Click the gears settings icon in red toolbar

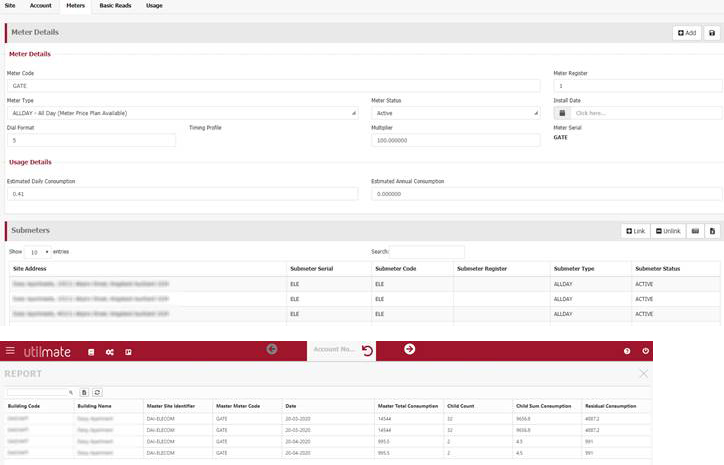point(109,351)
